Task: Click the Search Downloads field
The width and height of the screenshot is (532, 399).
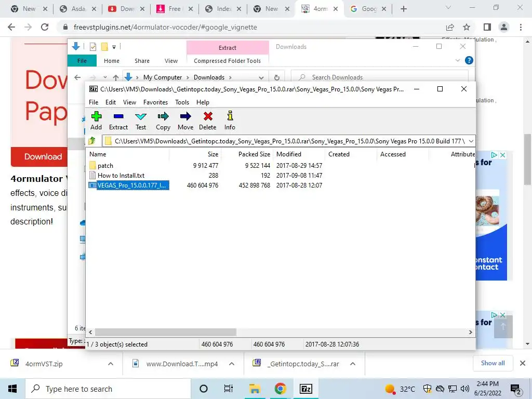Action: 380,77
